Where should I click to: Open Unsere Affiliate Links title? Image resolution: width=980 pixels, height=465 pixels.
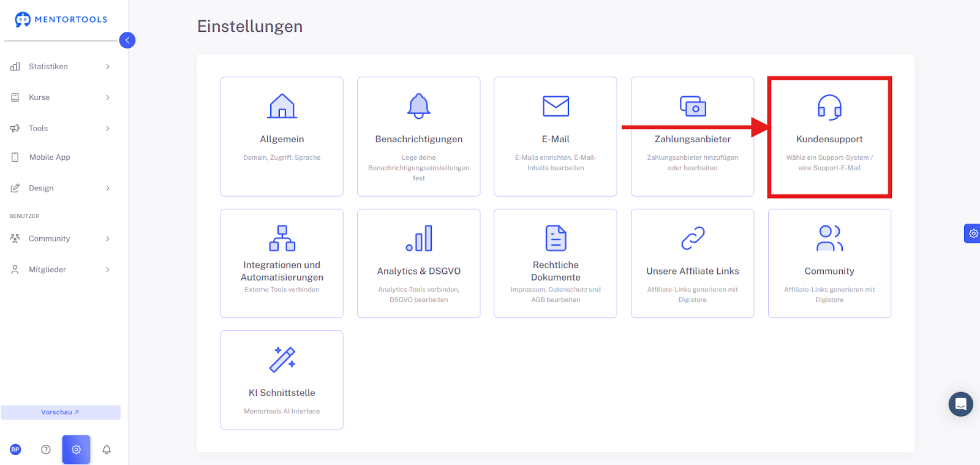[x=693, y=271]
